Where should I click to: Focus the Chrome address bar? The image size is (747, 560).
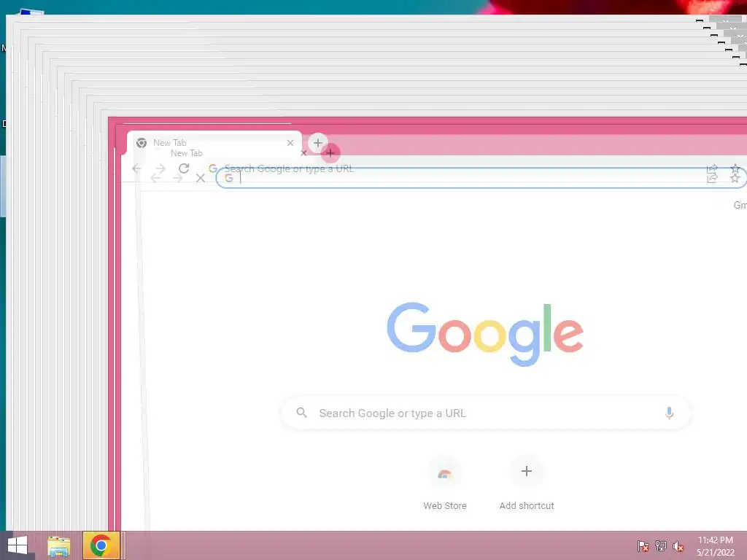[481, 178]
